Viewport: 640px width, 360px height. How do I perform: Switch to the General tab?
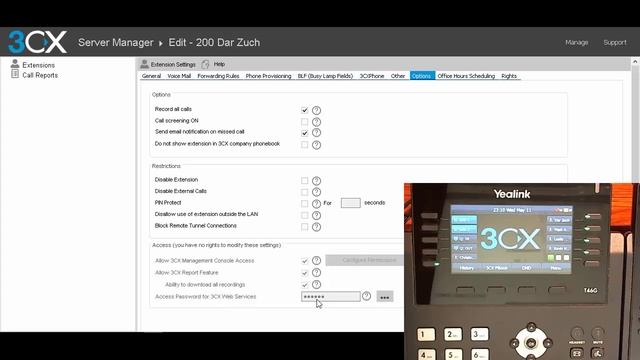point(151,76)
